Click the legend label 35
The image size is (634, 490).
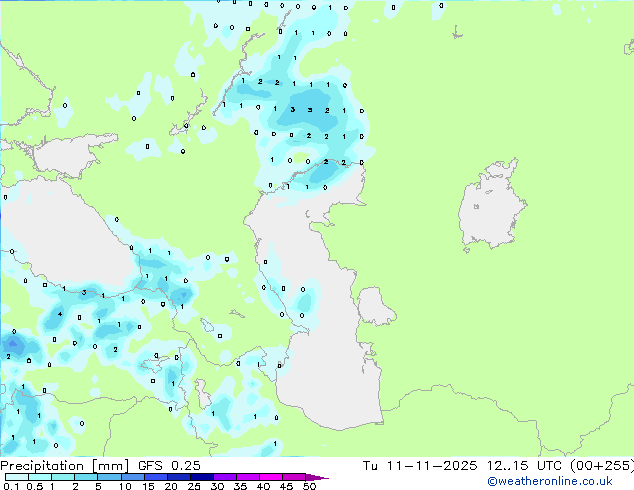[x=240, y=486]
